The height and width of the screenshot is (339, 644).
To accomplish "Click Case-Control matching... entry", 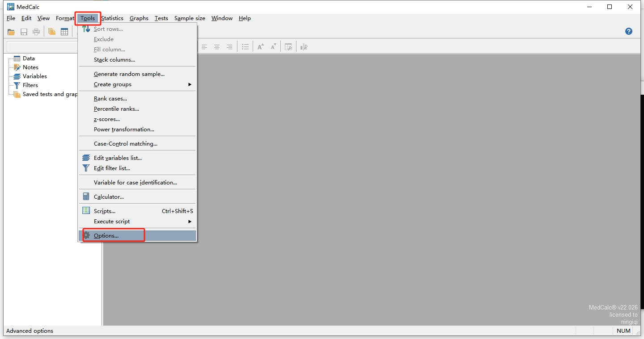I will click(x=126, y=144).
